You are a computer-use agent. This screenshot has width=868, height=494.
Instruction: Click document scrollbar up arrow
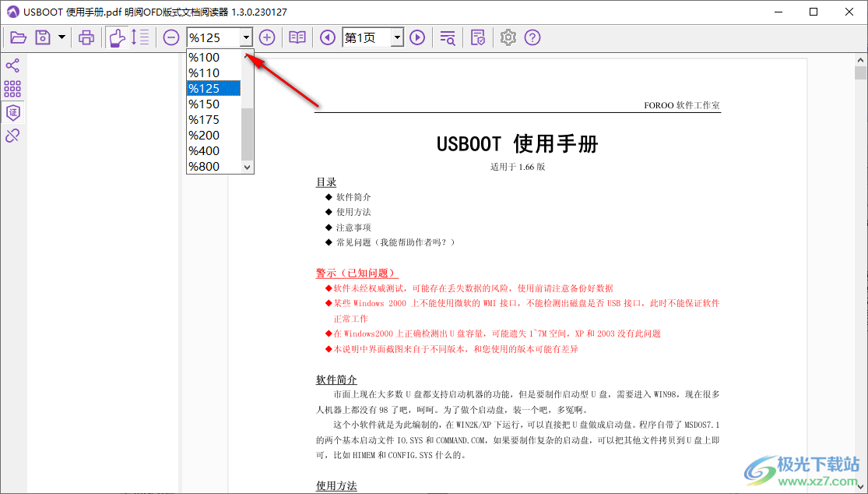(860, 60)
